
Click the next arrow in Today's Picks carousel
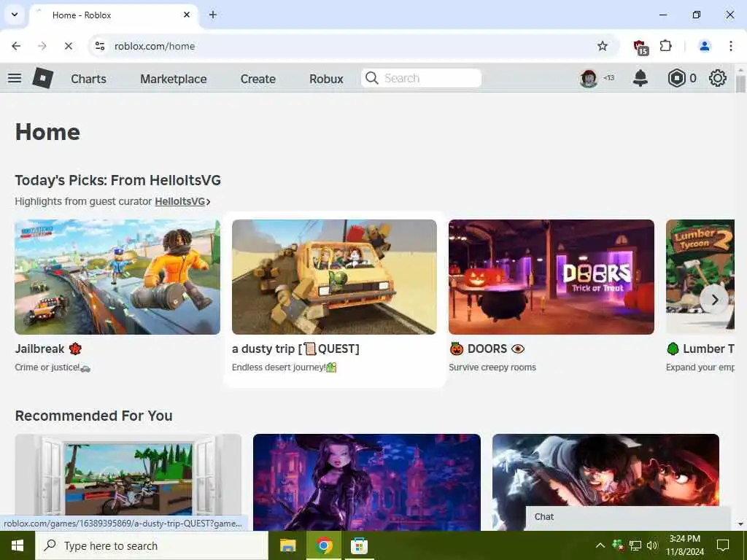(714, 300)
